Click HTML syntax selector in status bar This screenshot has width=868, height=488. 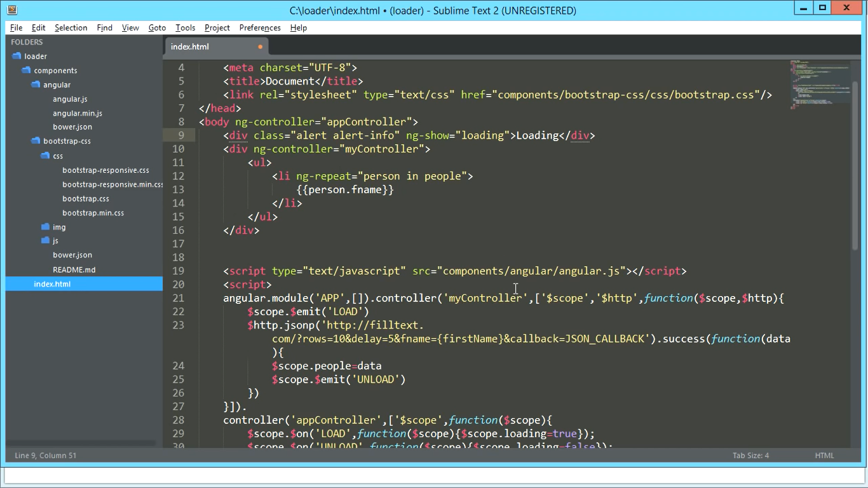[x=824, y=456]
